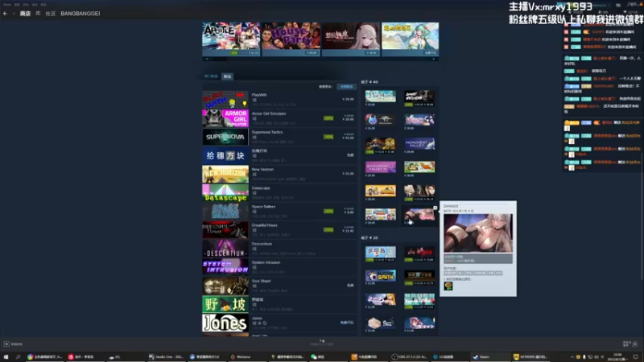Click the friend avatar in the DANGO popup
644x362 pixels.
(448, 286)
